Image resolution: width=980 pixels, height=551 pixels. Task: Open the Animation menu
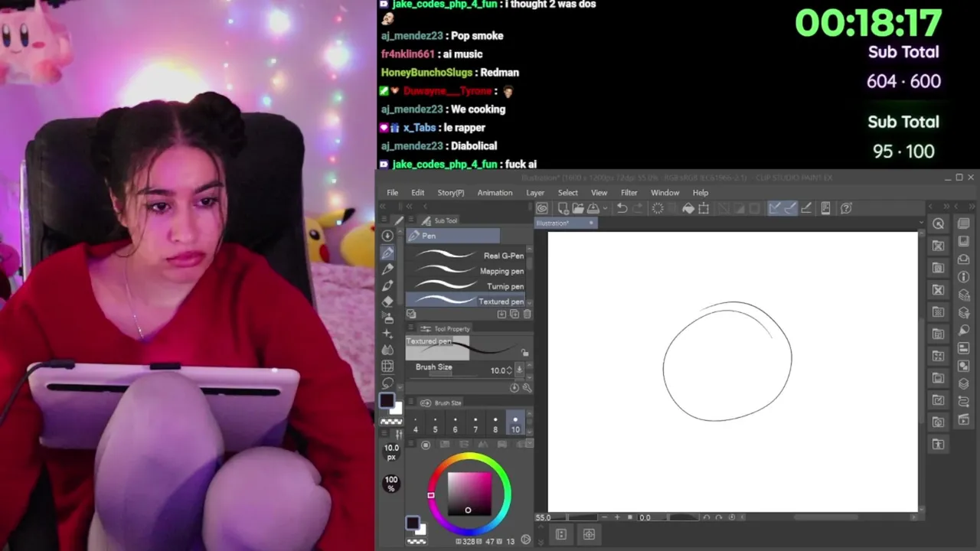point(495,193)
